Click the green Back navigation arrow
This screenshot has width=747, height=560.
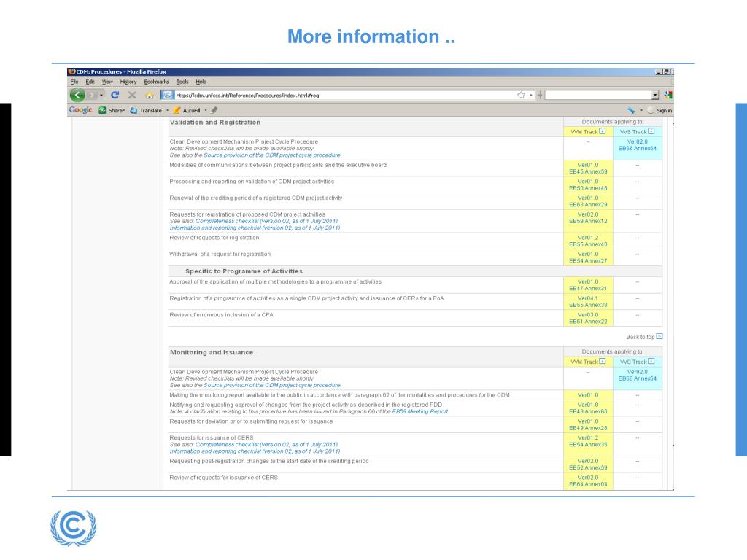(77, 95)
